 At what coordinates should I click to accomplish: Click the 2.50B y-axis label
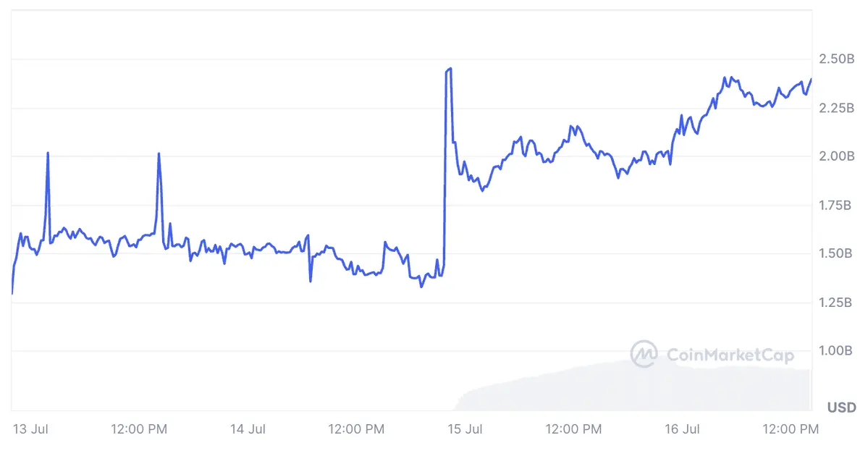pos(836,59)
